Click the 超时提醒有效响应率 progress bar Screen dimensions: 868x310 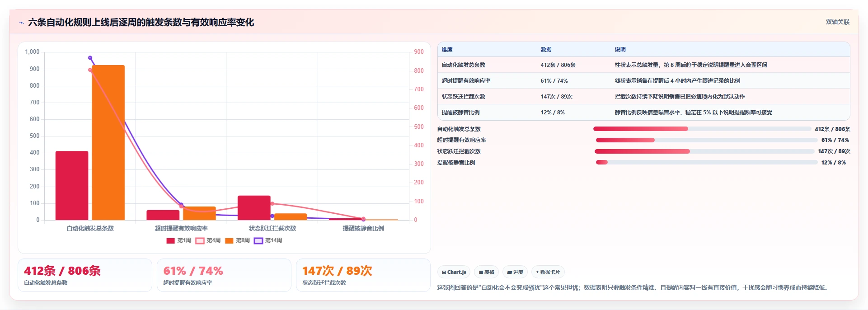point(707,140)
